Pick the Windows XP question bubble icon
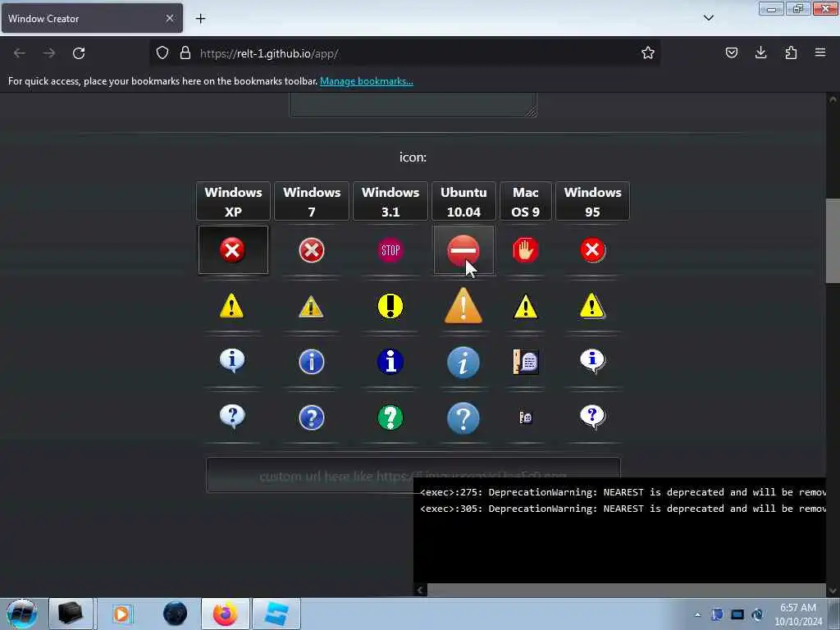Screen dimensions: 840x630 click(x=232, y=417)
